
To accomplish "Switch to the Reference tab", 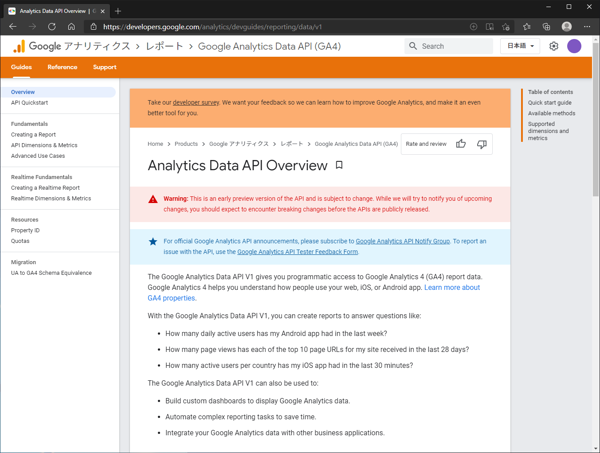I will (62, 67).
